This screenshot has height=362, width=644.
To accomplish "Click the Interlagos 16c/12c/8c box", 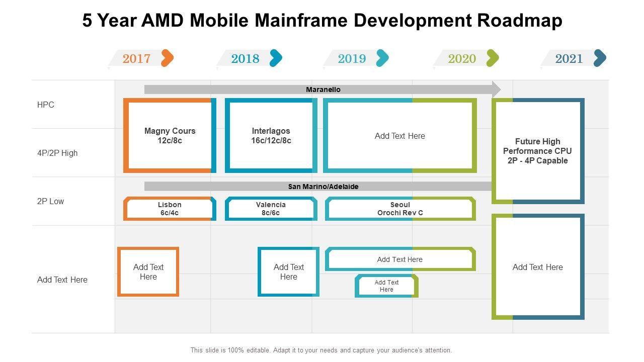I will [271, 136].
